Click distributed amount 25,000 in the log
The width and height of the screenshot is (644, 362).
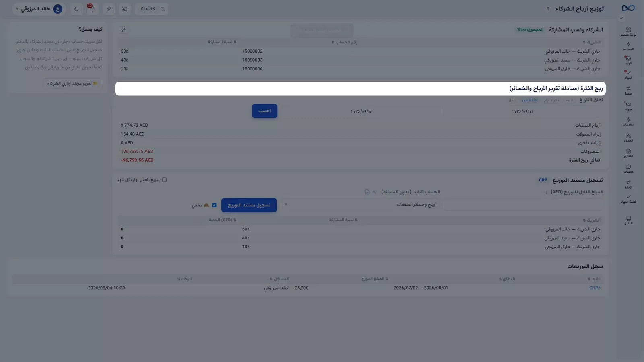(x=301, y=288)
